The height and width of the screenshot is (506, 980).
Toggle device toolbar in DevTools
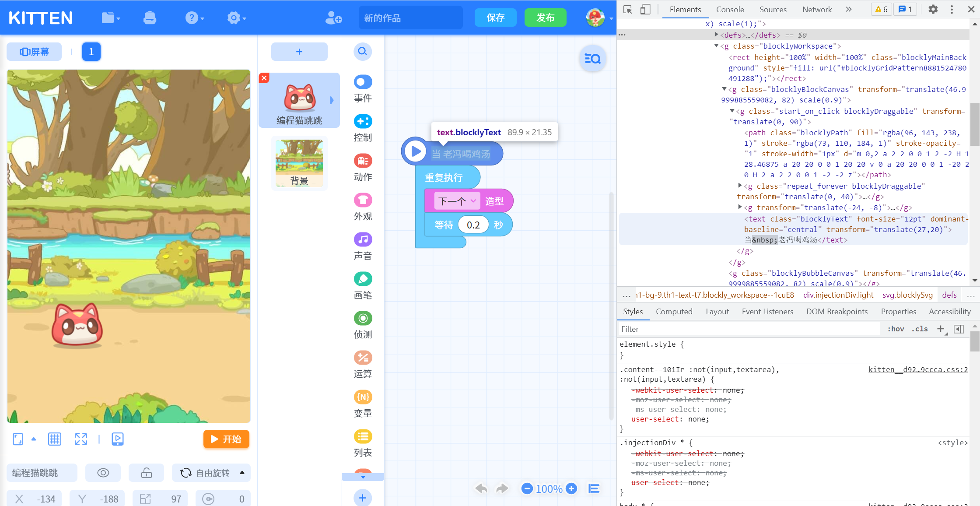(x=645, y=10)
